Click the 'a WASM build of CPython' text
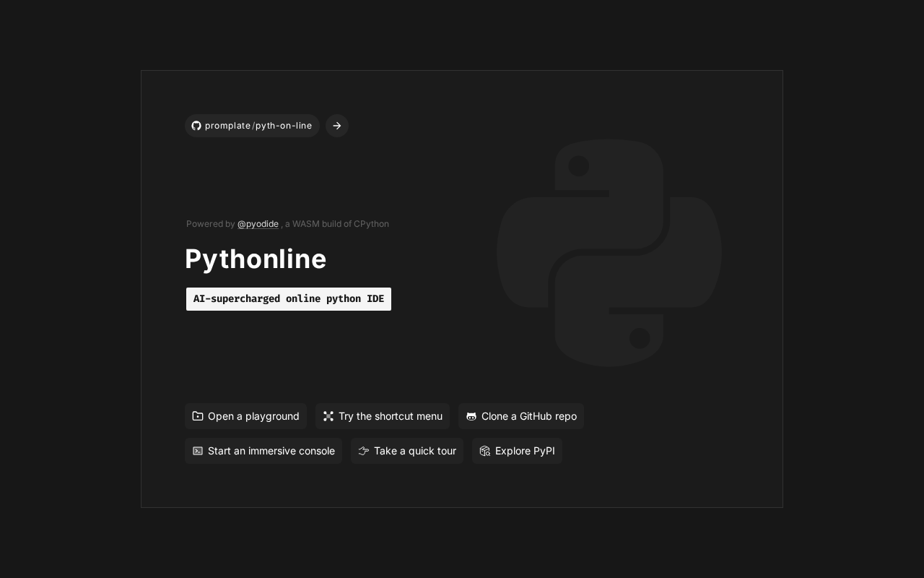The width and height of the screenshot is (924, 578). click(x=337, y=224)
